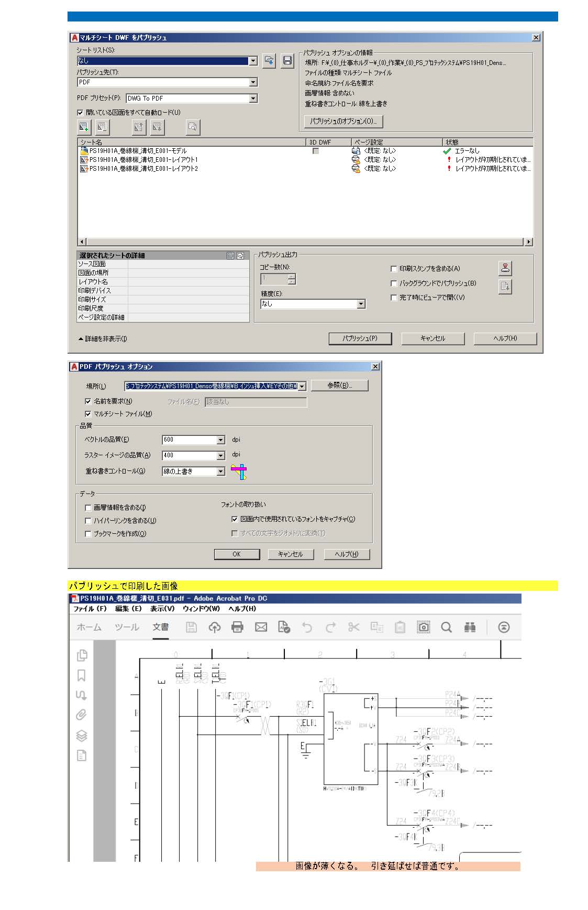
Task: Click the Acrobat magnifier search icon
Action: 446,627
